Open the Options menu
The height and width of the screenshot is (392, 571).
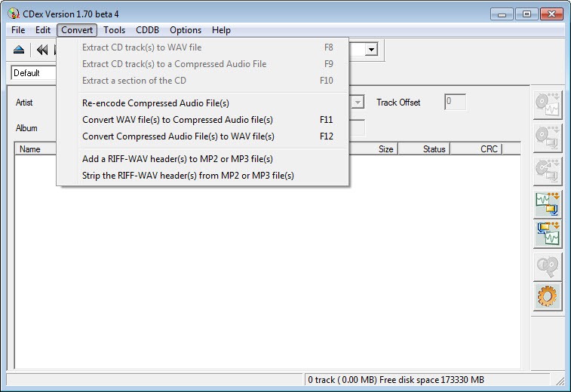click(186, 30)
